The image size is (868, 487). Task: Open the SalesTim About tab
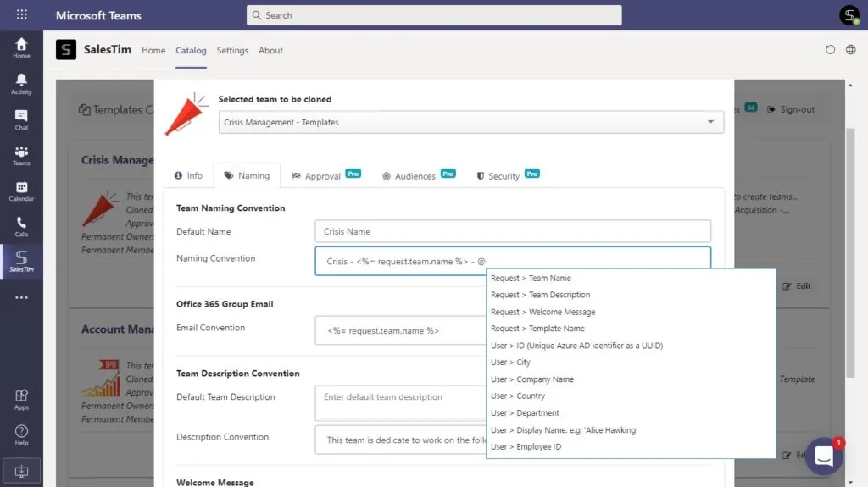click(x=270, y=50)
